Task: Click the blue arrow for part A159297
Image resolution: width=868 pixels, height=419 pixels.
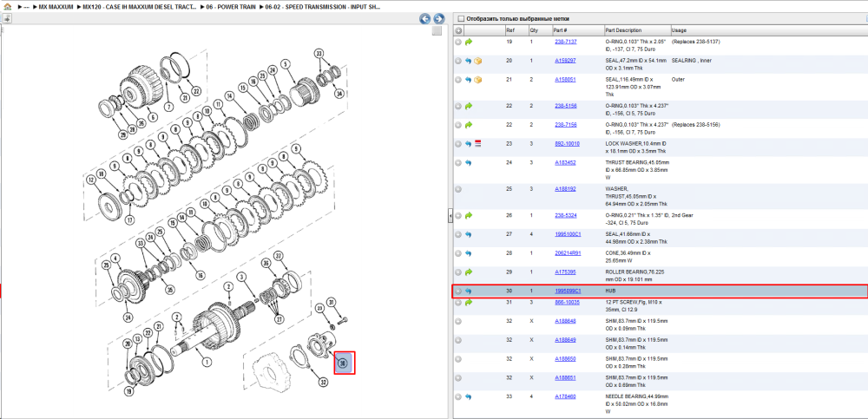Action: tap(469, 61)
